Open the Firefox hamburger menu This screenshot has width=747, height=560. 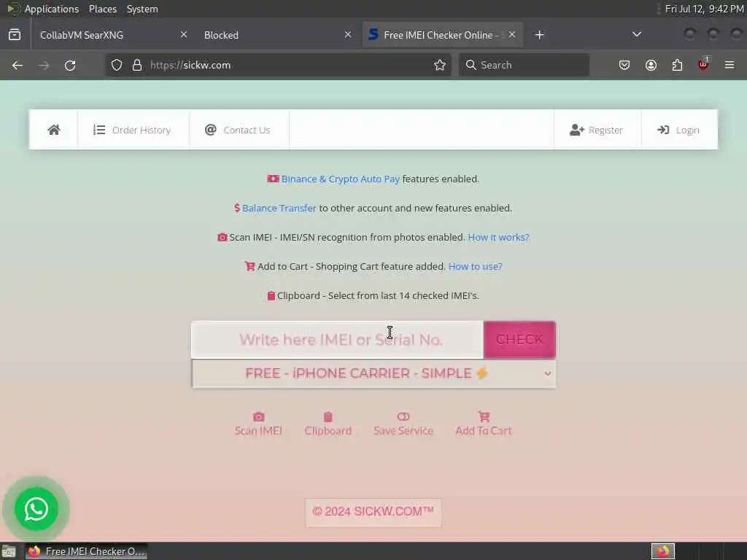[x=729, y=65]
